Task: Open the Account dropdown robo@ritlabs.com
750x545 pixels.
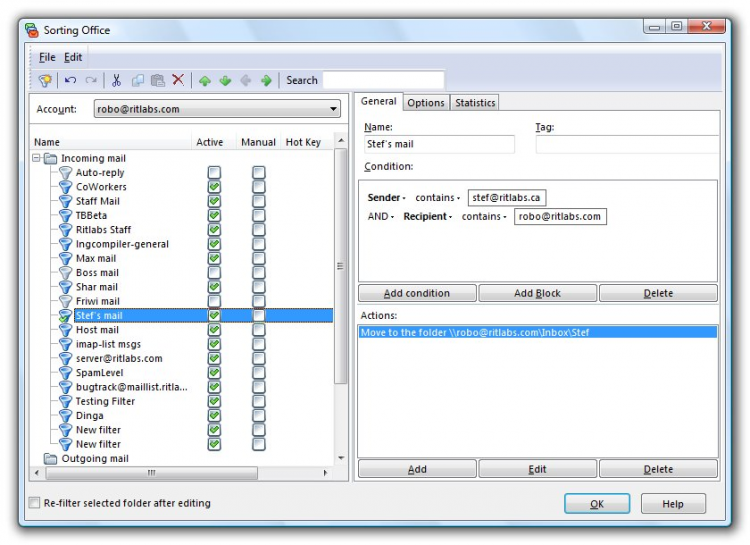Action: click(217, 109)
